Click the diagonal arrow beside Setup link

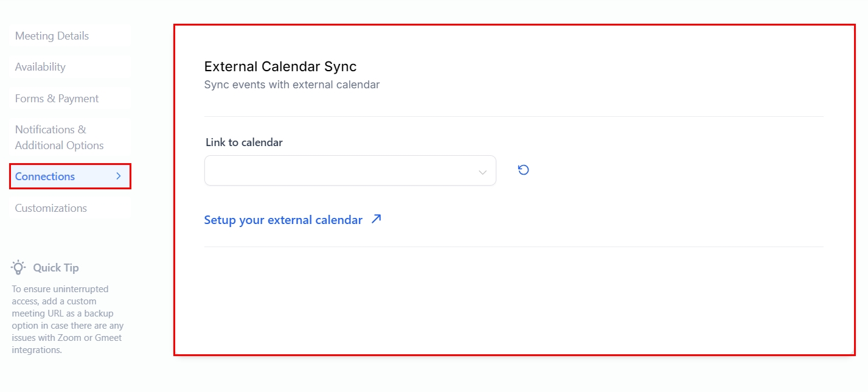point(377,219)
